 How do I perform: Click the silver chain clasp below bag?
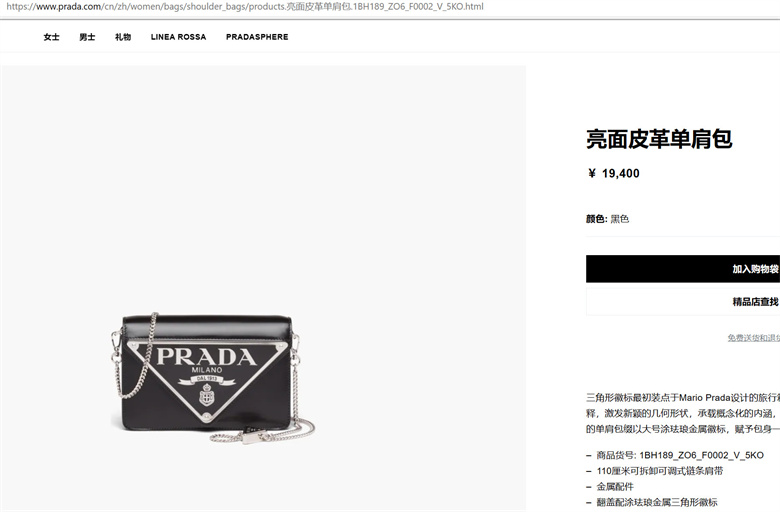pyautogui.click(x=254, y=437)
